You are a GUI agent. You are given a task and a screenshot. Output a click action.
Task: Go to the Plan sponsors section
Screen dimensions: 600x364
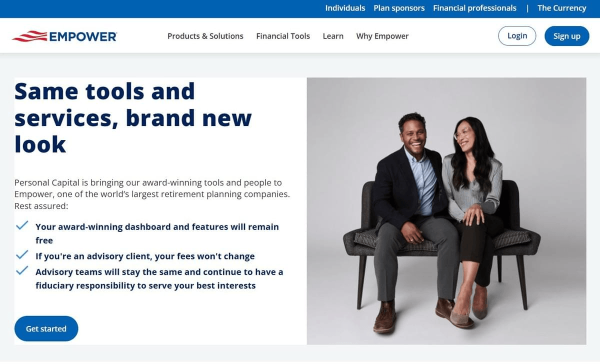399,8
